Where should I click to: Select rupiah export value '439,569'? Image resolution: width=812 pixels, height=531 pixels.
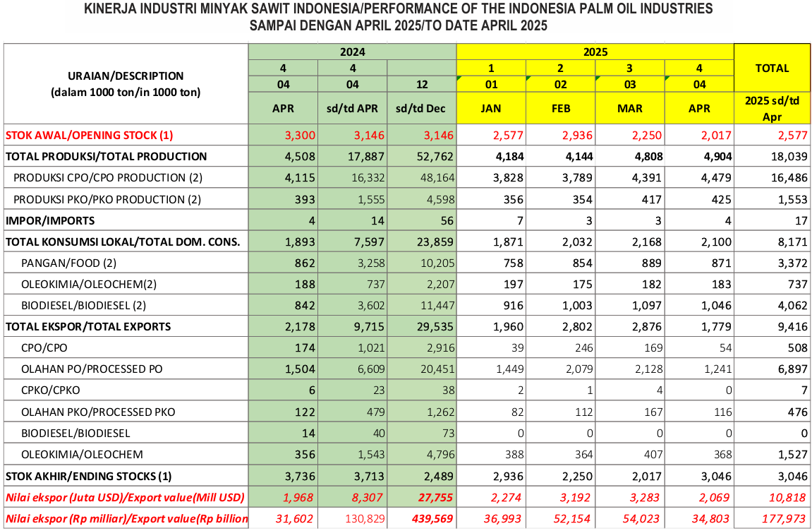tap(432, 519)
